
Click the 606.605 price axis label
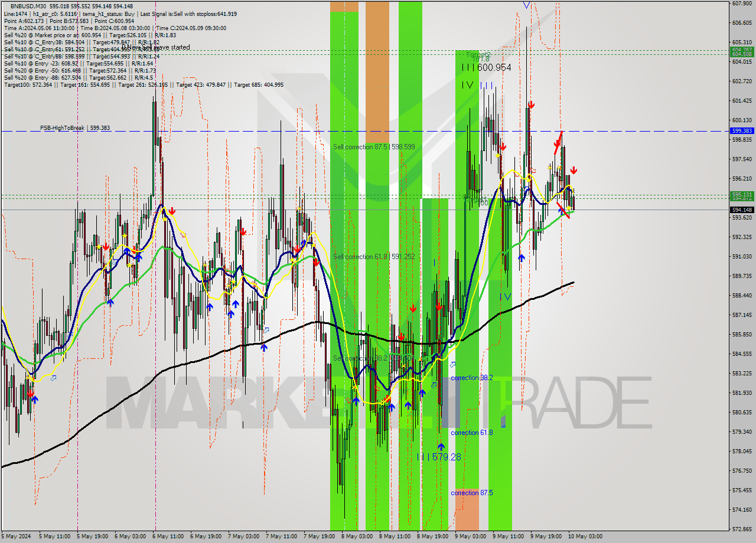point(742,23)
